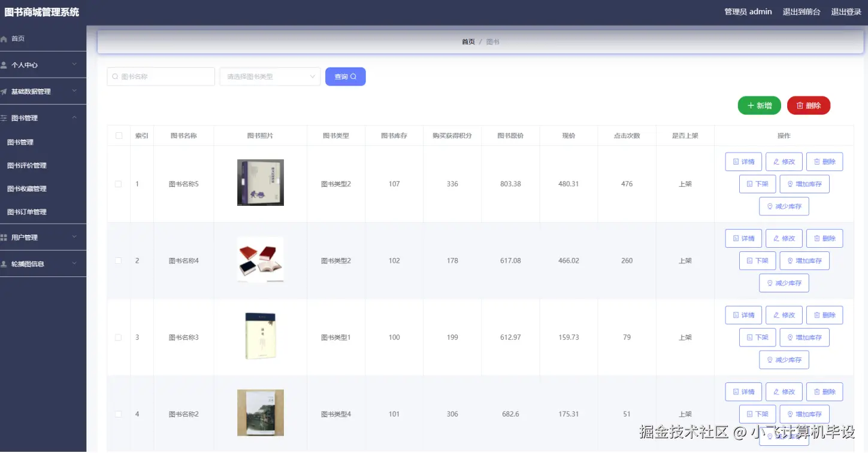
Task: Check the checkbox for row 图书名称2
Action: [119, 414]
